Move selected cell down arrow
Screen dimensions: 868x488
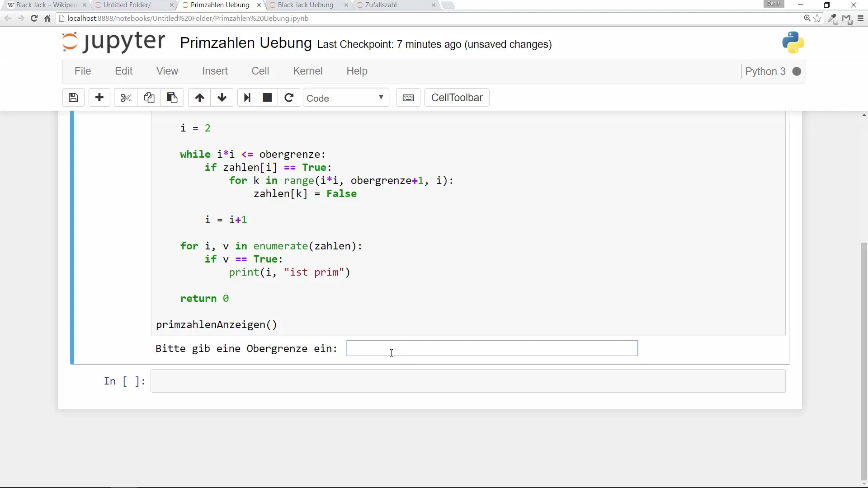pyautogui.click(x=222, y=98)
